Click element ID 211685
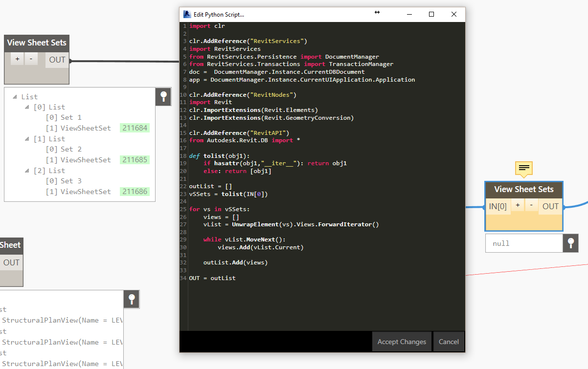Screen dimensions: 588x369 coord(135,160)
